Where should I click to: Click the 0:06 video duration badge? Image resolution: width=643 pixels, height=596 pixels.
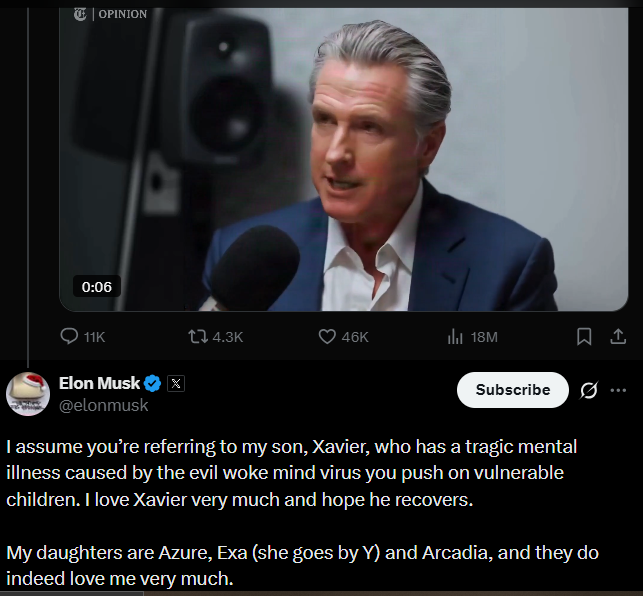click(97, 287)
